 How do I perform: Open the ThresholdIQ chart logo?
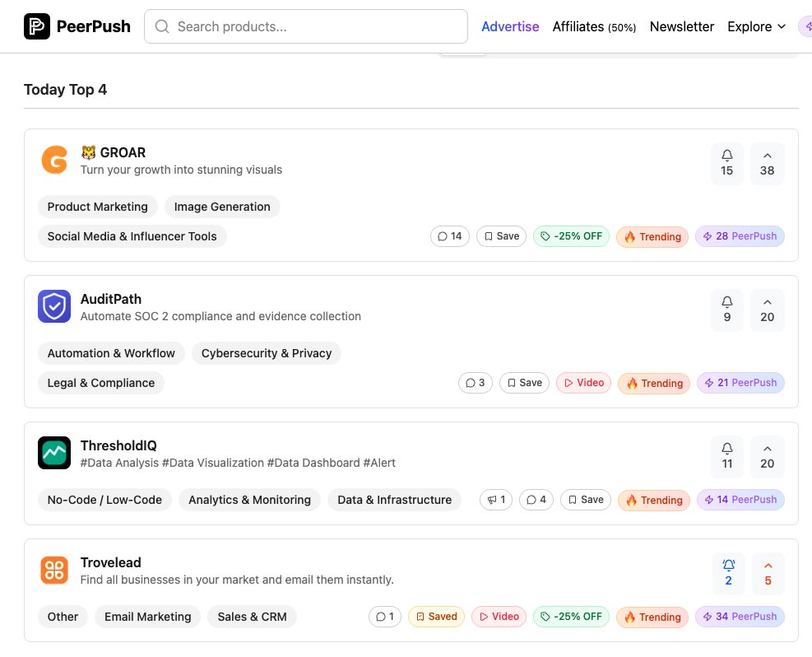(x=54, y=453)
